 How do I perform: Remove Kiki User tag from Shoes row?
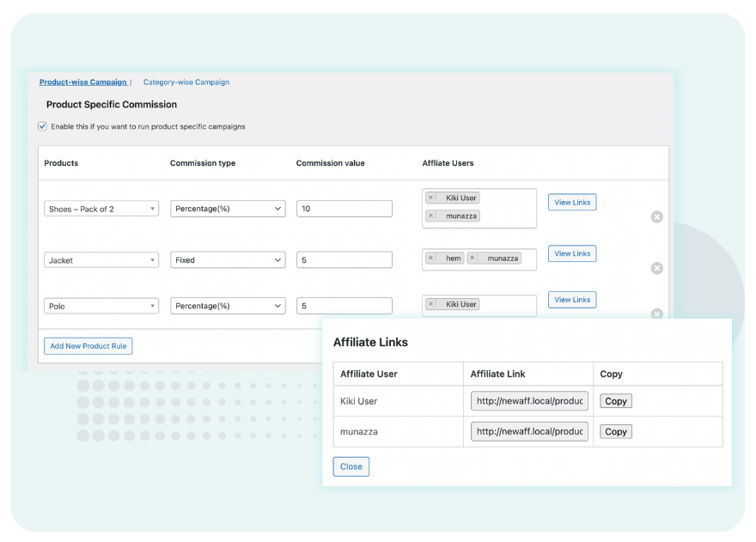[x=431, y=198]
